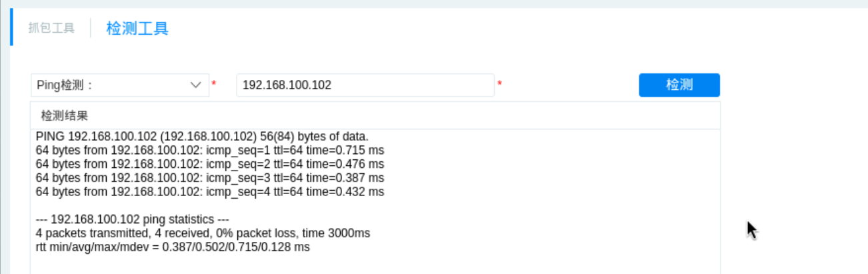The image size is (868, 274).
Task: Click the 4 packets transmitted summary line
Action: [x=203, y=233]
